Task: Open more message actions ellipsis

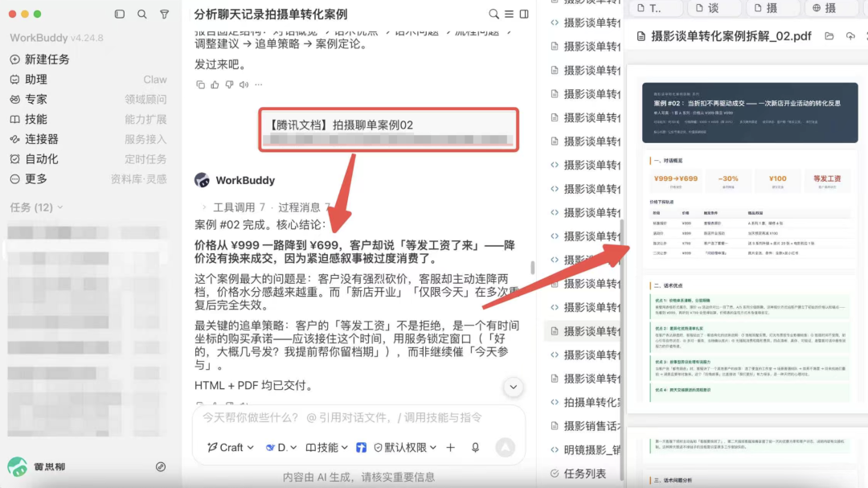Action: [x=259, y=84]
